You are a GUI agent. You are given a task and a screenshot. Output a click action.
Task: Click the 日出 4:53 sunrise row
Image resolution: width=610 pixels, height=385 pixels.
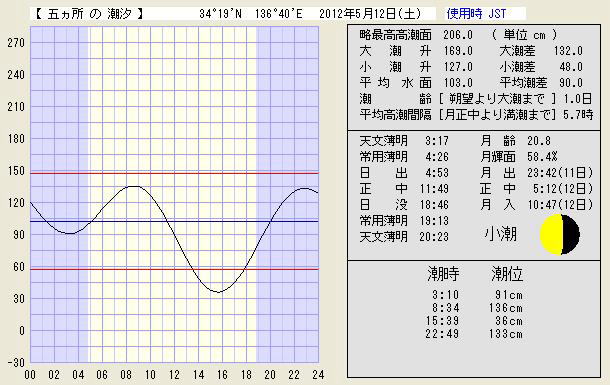[404, 173]
